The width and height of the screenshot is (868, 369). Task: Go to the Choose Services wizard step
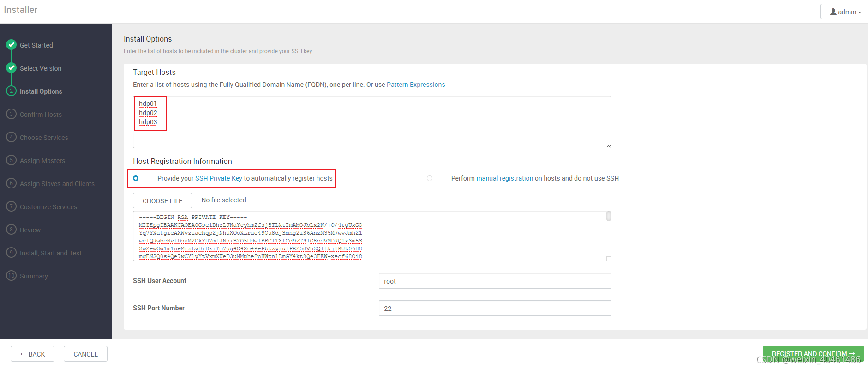(44, 138)
